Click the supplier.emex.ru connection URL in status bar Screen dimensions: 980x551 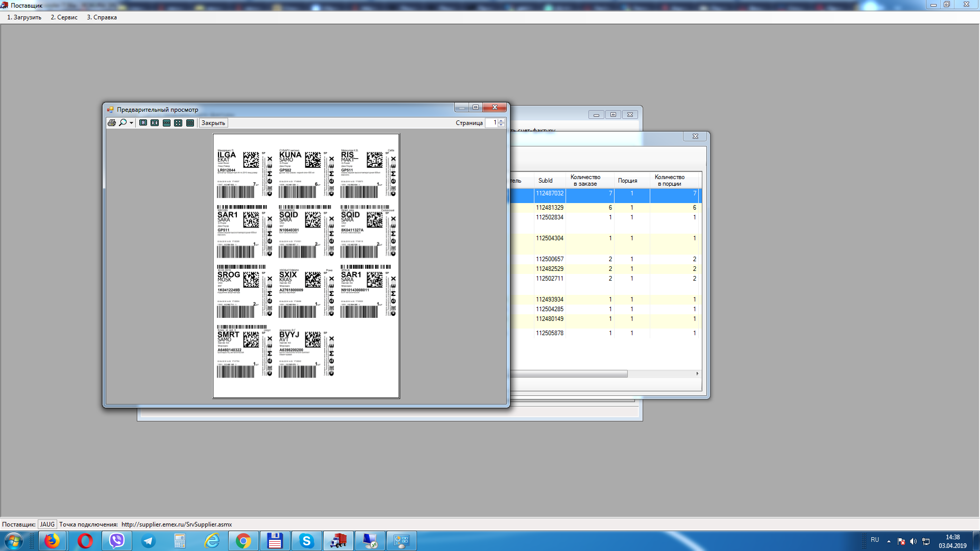pyautogui.click(x=177, y=524)
